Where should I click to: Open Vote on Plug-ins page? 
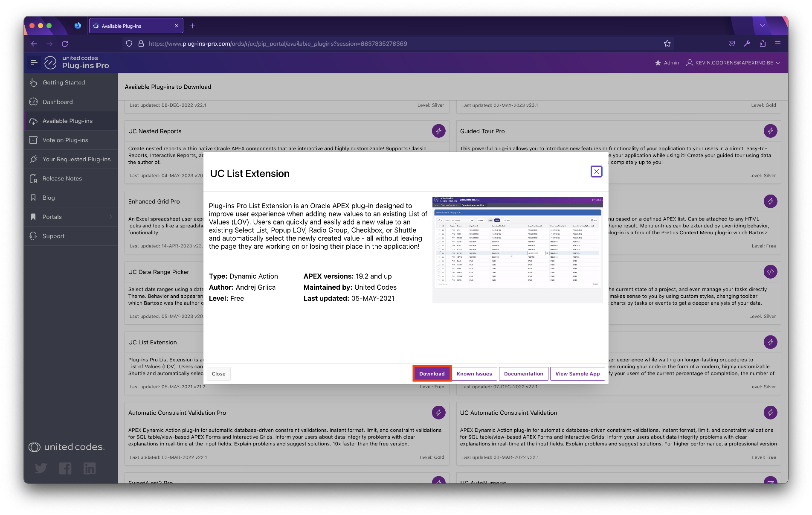pyautogui.click(x=71, y=140)
